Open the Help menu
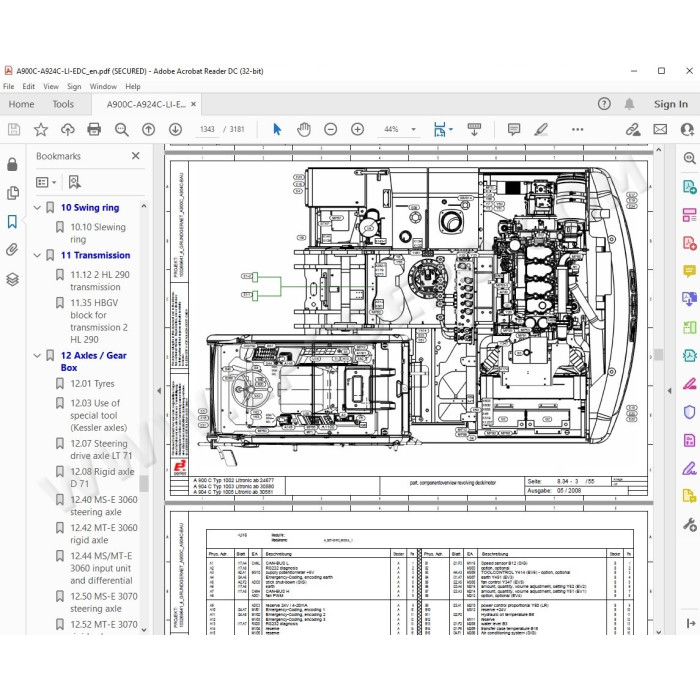Image resolution: width=700 pixels, height=700 pixels. (x=133, y=87)
